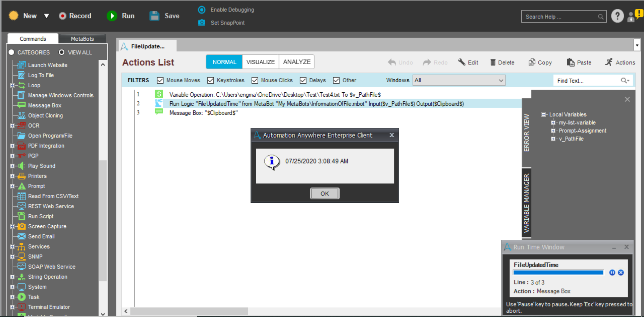Open the help question mark icon
Screen dimensions: 644x317
tap(617, 16)
